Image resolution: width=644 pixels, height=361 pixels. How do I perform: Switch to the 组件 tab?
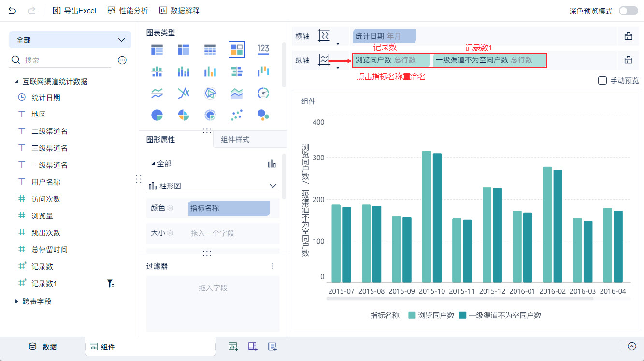coord(150,347)
